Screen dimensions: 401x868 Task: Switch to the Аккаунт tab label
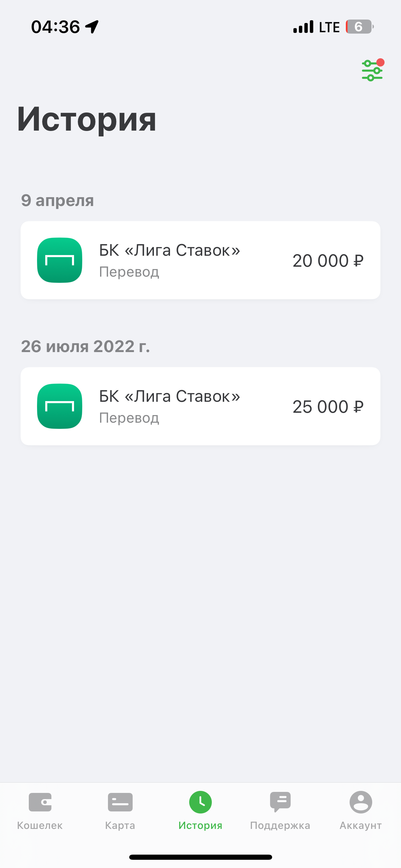click(x=361, y=825)
